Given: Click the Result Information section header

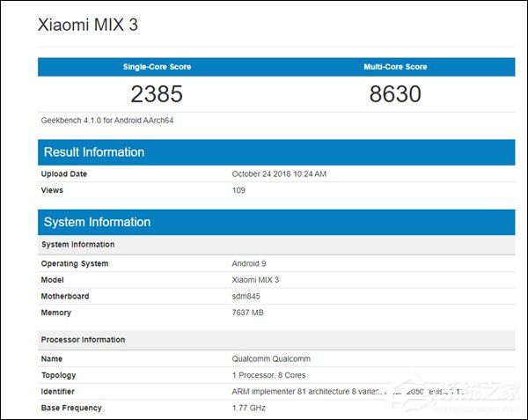Looking at the screenshot, I should (276, 152).
